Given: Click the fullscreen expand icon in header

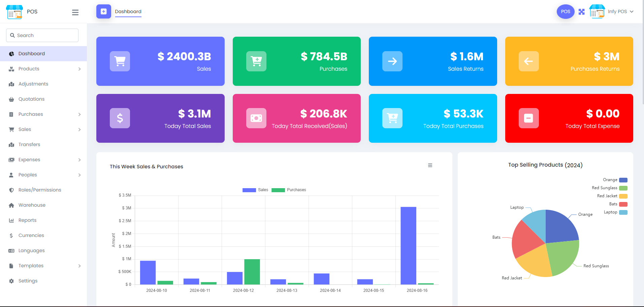Looking at the screenshot, I should click(582, 12).
